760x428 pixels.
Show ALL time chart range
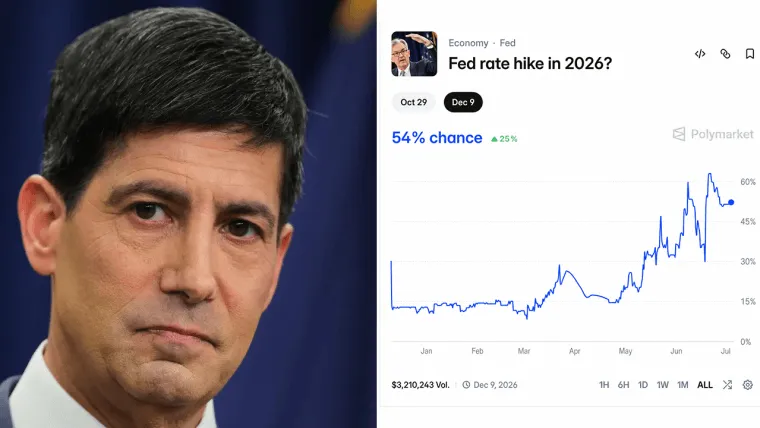click(x=705, y=385)
